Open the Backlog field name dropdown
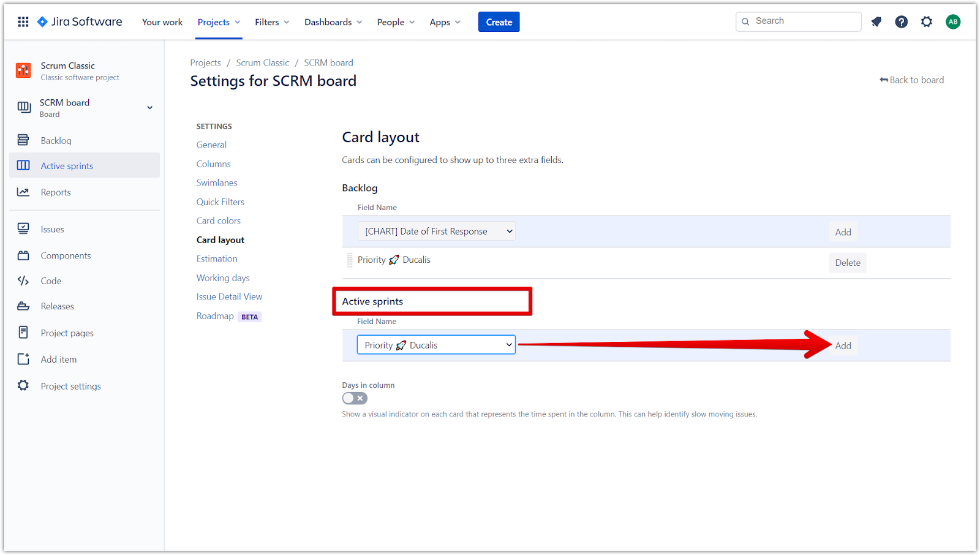980x555 pixels. pyautogui.click(x=437, y=232)
